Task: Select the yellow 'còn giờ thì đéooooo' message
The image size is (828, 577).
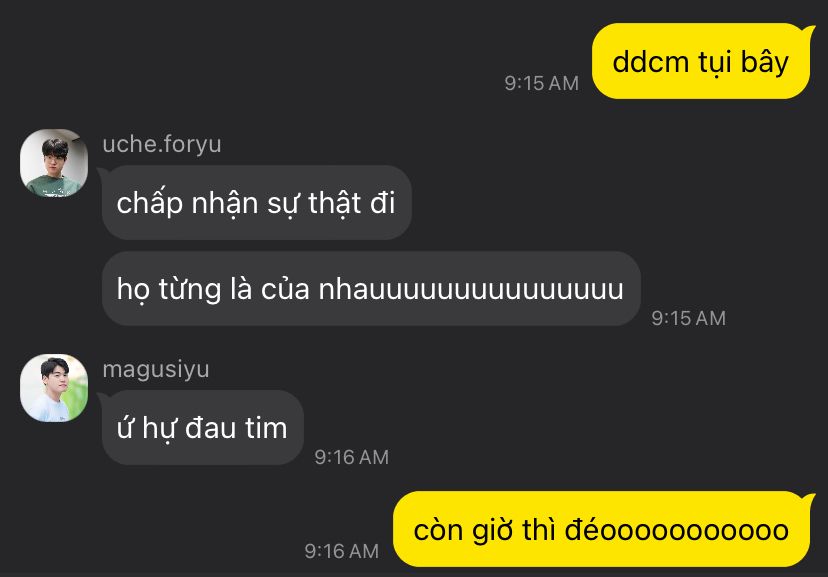Action: (x=601, y=529)
